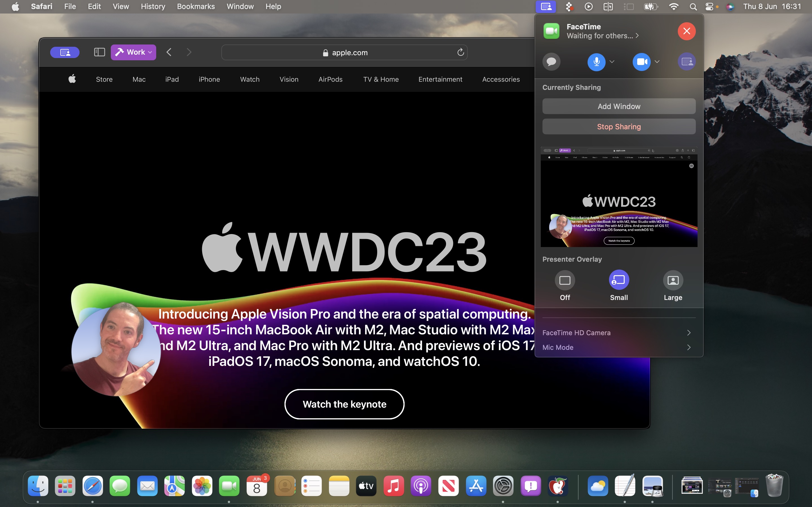
Task: Expand the FaceTime HD Camera settings
Action: pyautogui.click(x=689, y=332)
